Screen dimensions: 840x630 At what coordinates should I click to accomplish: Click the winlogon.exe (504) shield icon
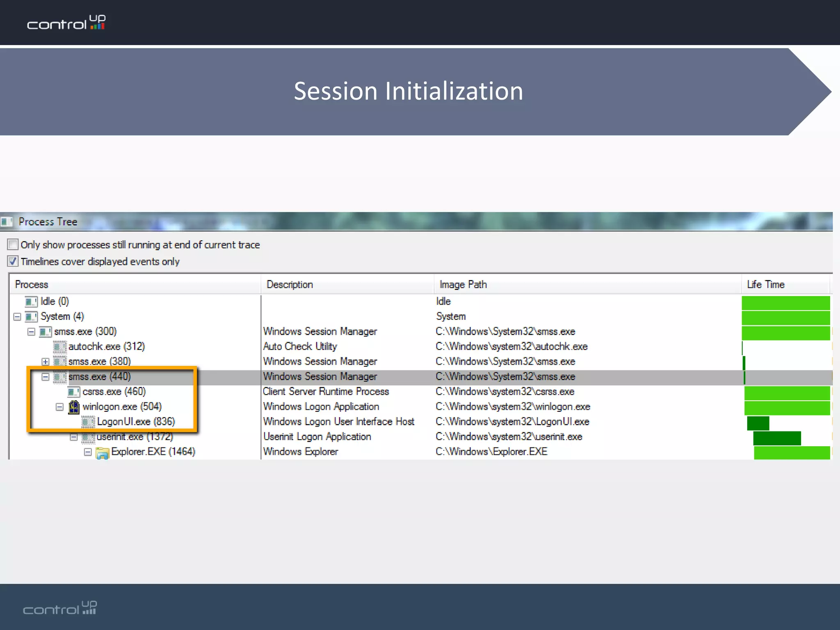click(x=74, y=407)
